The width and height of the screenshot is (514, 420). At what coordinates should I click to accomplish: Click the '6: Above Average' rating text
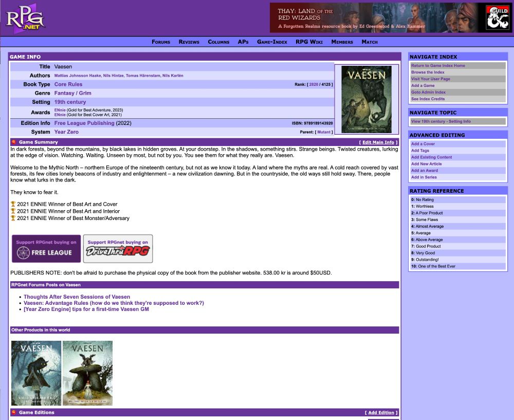tap(427, 240)
